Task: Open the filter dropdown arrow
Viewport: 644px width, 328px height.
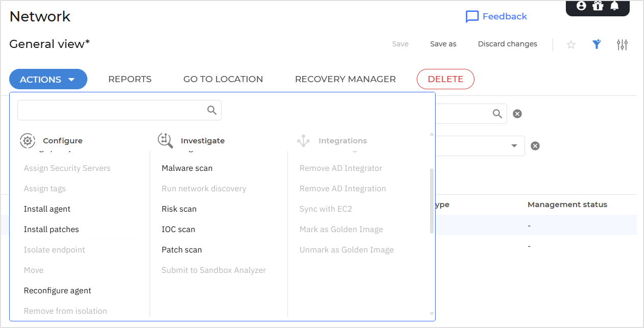Action: (x=514, y=146)
